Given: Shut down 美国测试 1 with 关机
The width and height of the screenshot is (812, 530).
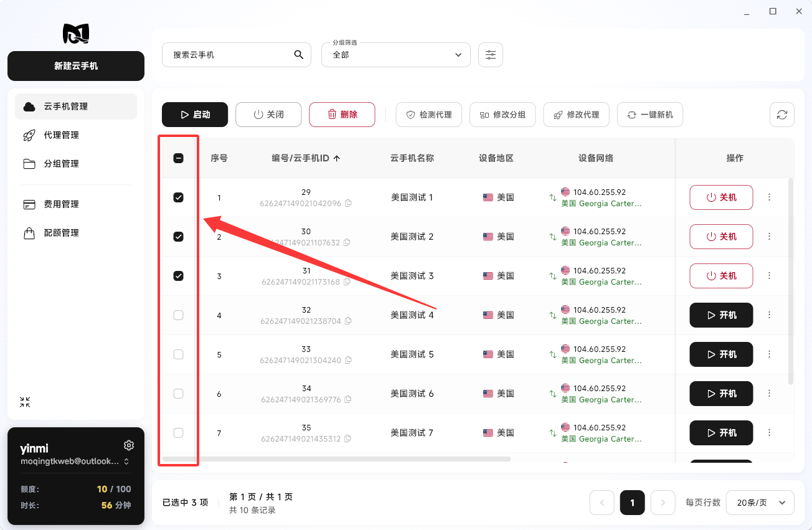Looking at the screenshot, I should click(x=721, y=197).
